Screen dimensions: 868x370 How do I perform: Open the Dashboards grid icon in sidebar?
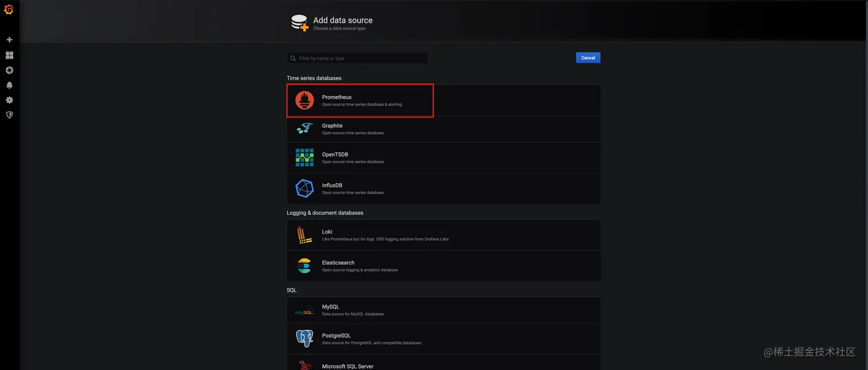pos(9,55)
